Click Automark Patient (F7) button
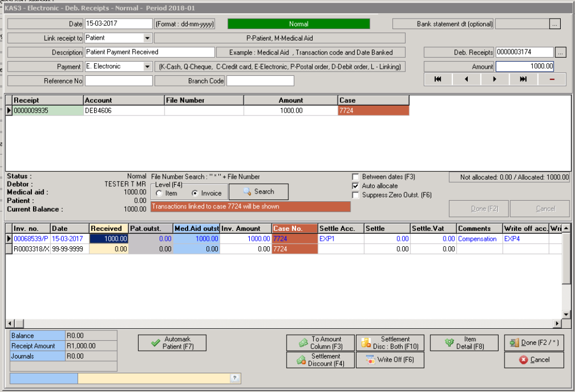The height and width of the screenshot is (392, 575). [x=172, y=343]
